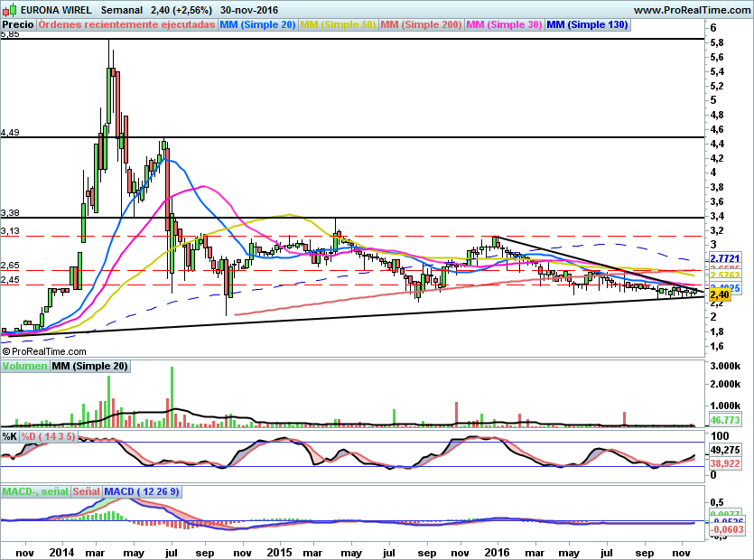Click the 2016 label on time axis
This screenshot has width=754, height=560.
[498, 552]
